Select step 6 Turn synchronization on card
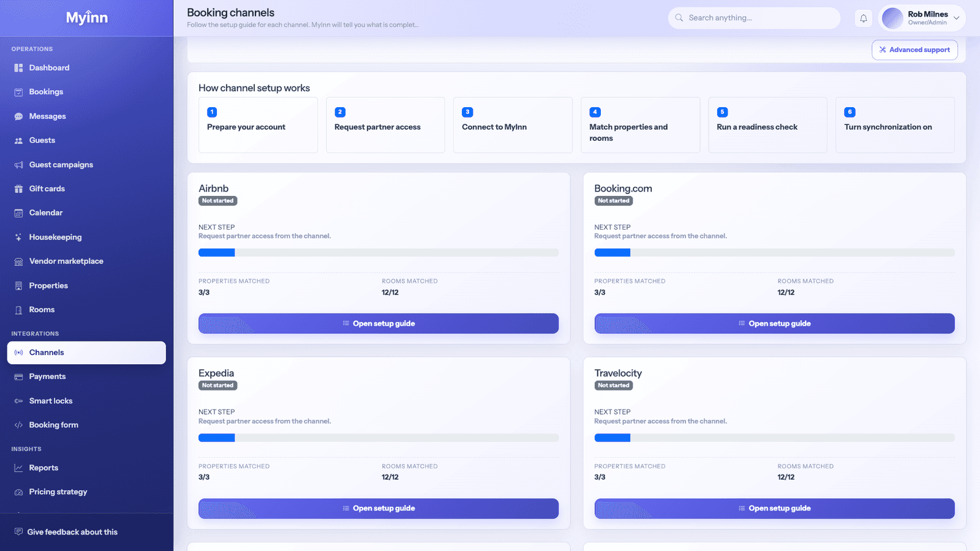Screen dimensions: 980x551 (x=895, y=125)
